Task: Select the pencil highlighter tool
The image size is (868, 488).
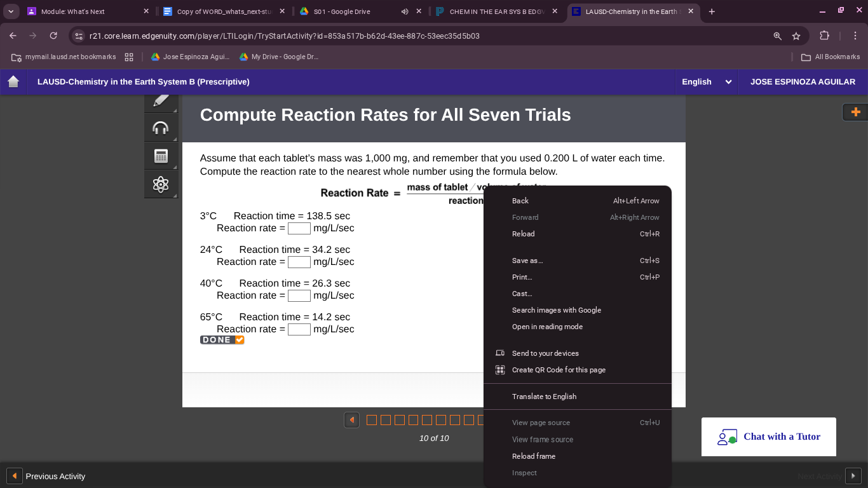Action: pos(161,100)
